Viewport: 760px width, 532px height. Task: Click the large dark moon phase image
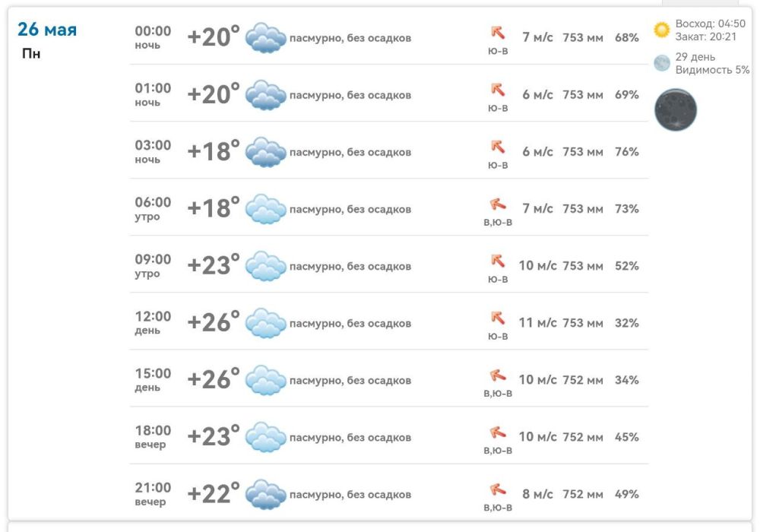676,109
